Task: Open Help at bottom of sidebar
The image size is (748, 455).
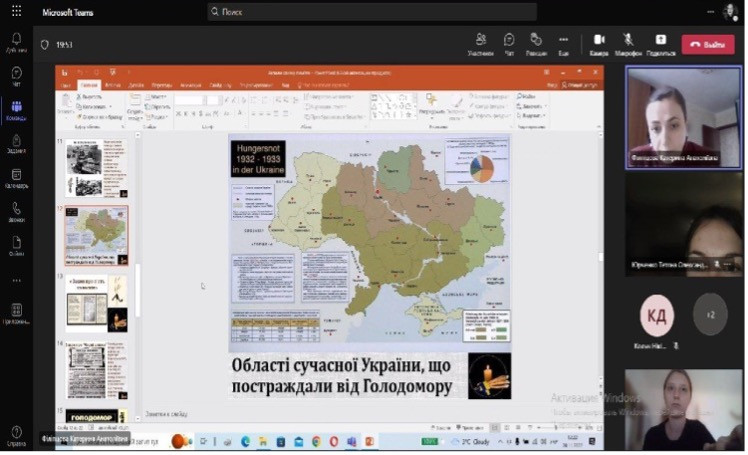Action: (x=16, y=434)
